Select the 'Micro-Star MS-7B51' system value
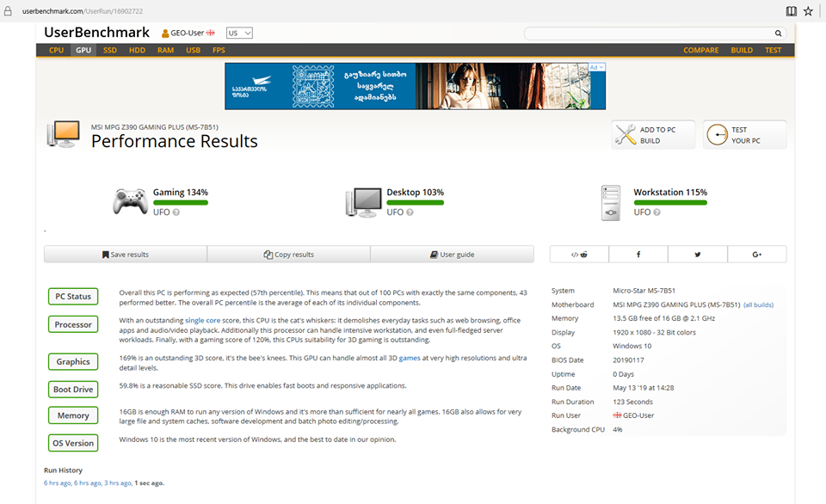Image resolution: width=826 pixels, height=504 pixels. tap(644, 291)
